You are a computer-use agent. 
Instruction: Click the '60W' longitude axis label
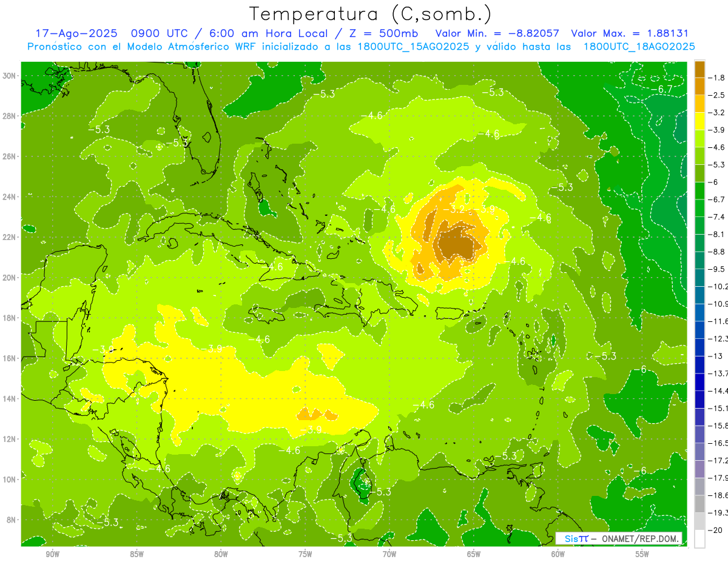tap(558, 554)
